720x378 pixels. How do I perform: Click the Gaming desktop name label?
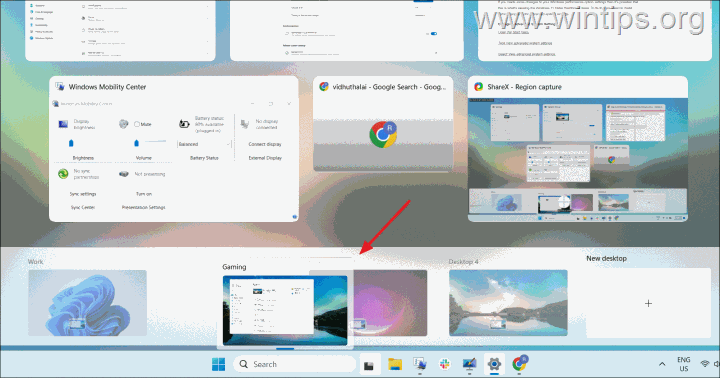pyautogui.click(x=234, y=267)
